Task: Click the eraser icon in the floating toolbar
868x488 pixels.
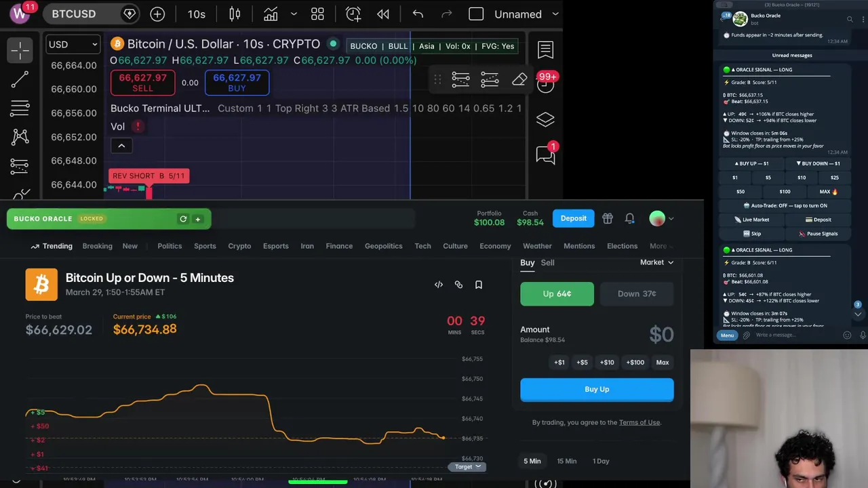Action: coord(519,80)
